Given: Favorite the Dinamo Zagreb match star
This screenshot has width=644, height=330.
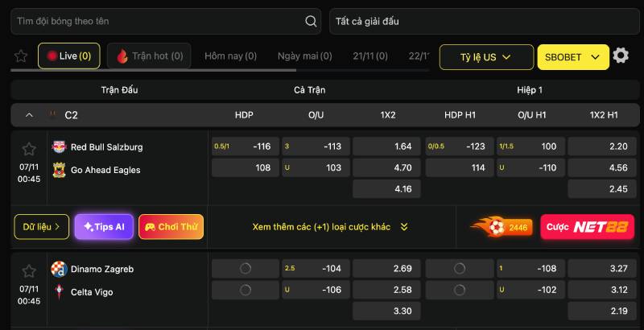Looking at the screenshot, I should tap(29, 271).
